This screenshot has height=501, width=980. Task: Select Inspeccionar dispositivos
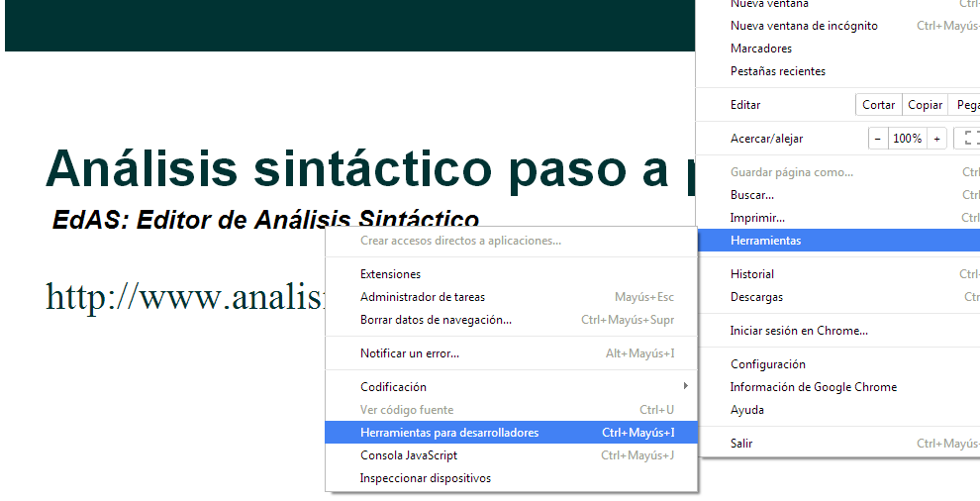[x=426, y=478]
